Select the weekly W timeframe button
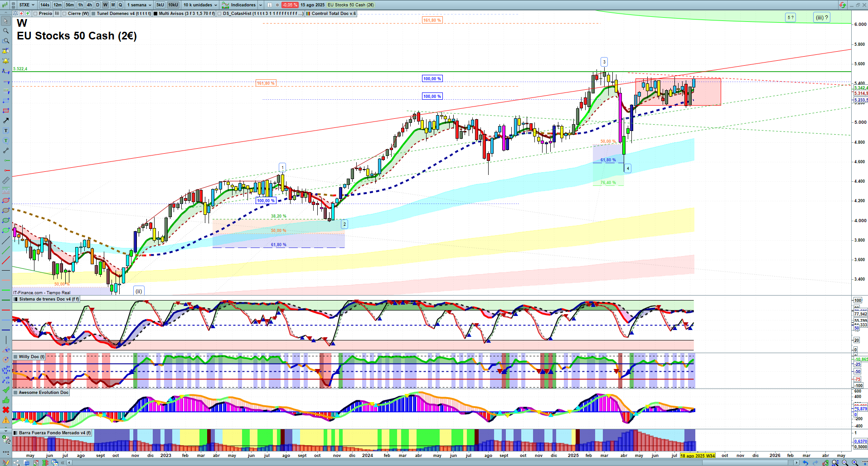868x466 pixels. tap(105, 5)
